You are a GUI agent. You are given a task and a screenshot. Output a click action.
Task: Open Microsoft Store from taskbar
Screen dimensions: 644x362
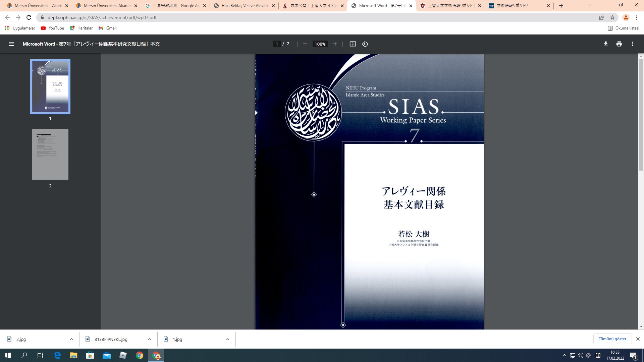pos(90,355)
